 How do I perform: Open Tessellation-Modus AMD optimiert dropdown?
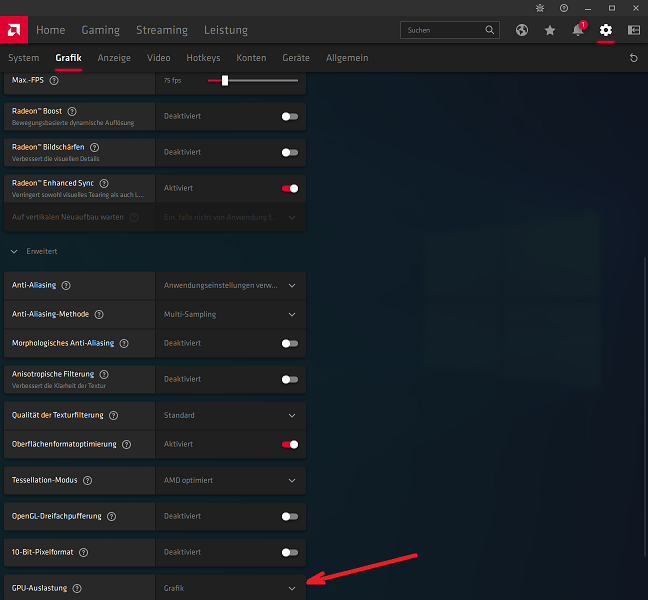pyautogui.click(x=231, y=480)
